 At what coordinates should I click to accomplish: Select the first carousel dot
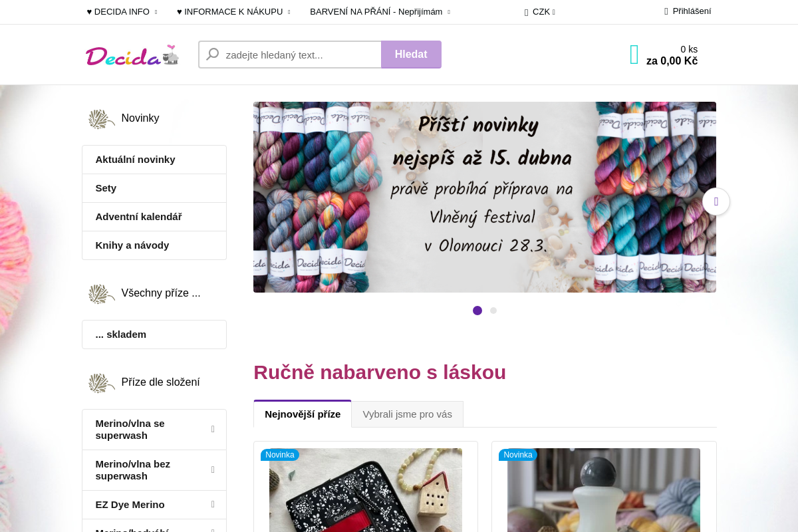tap(477, 311)
